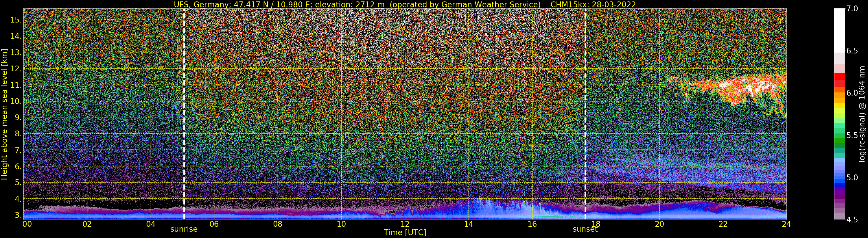Image resolution: width=868 pixels, height=238 pixels.
Task: Click time axis tick '00'
Action: click(27, 224)
